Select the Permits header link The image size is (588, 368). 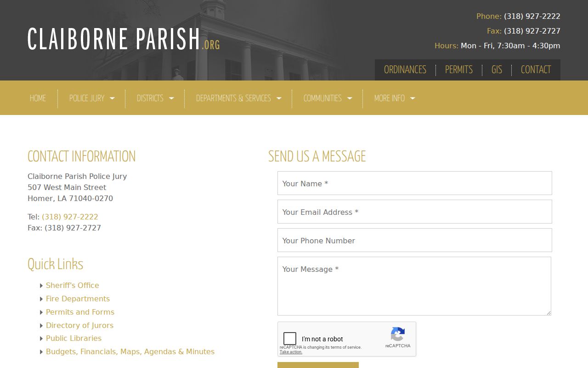pos(459,70)
